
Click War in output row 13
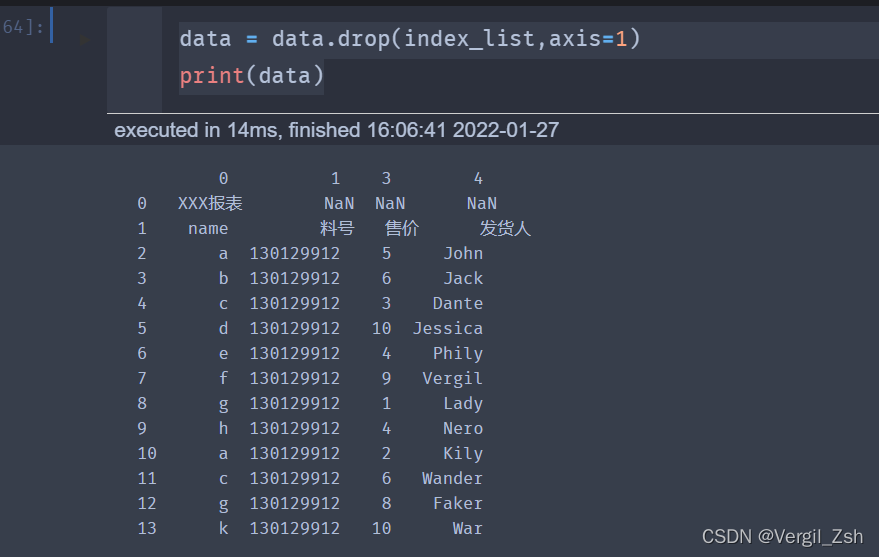468,528
